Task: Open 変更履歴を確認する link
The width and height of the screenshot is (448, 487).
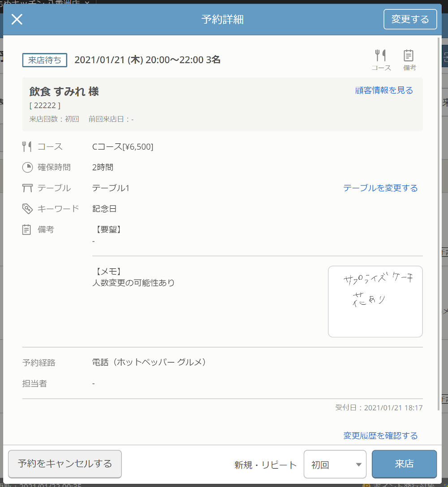Action: 380,435
